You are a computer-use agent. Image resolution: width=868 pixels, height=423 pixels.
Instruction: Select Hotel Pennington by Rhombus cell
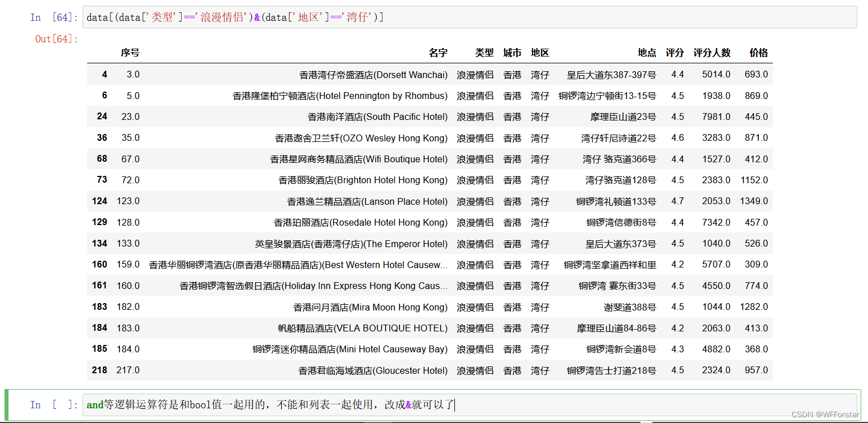340,96
